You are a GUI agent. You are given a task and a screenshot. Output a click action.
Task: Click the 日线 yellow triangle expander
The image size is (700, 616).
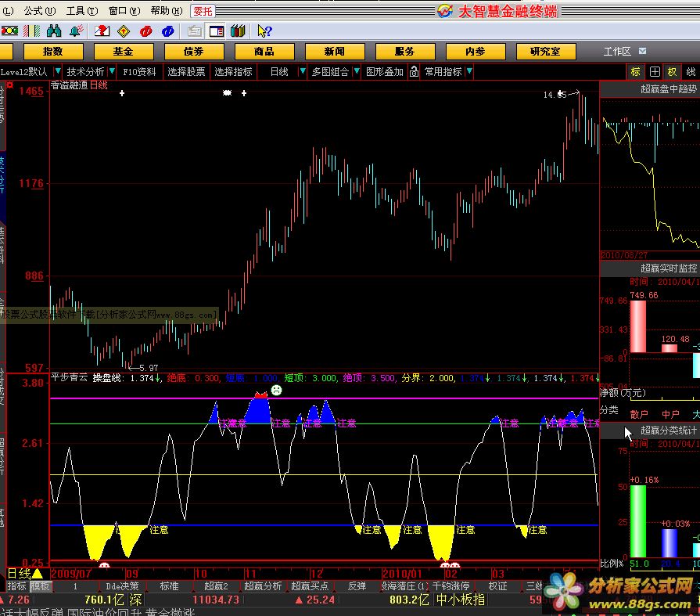click(x=37, y=574)
